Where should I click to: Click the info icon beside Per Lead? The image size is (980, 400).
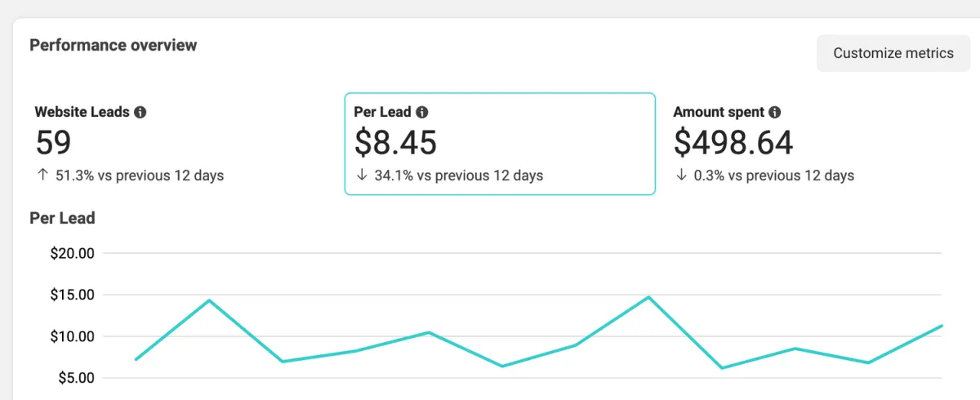point(421,112)
